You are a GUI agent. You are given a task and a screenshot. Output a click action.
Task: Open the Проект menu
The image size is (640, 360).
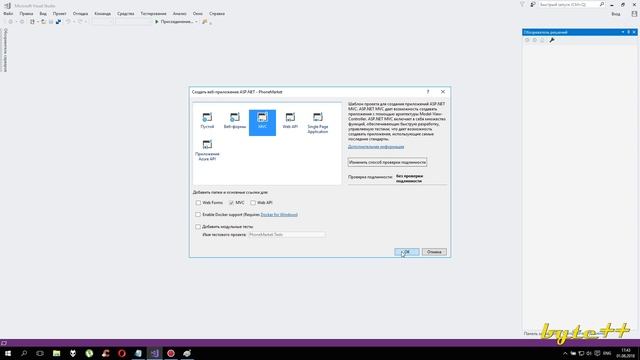coord(59,13)
